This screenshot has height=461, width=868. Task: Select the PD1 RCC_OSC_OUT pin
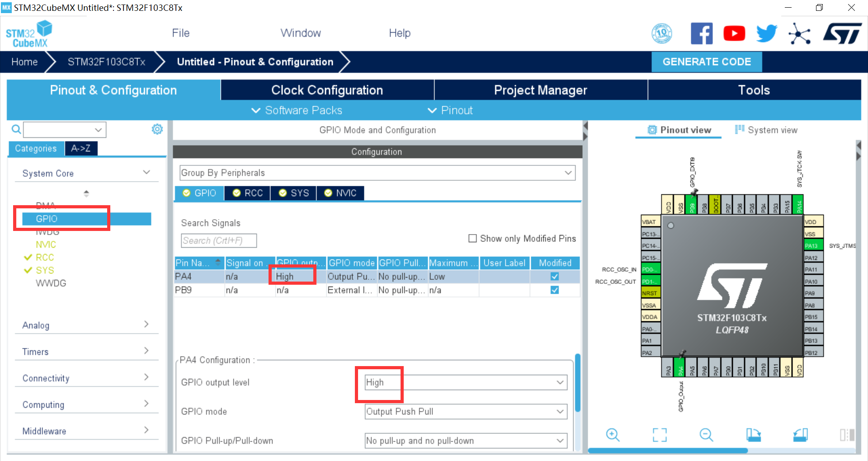click(x=651, y=281)
